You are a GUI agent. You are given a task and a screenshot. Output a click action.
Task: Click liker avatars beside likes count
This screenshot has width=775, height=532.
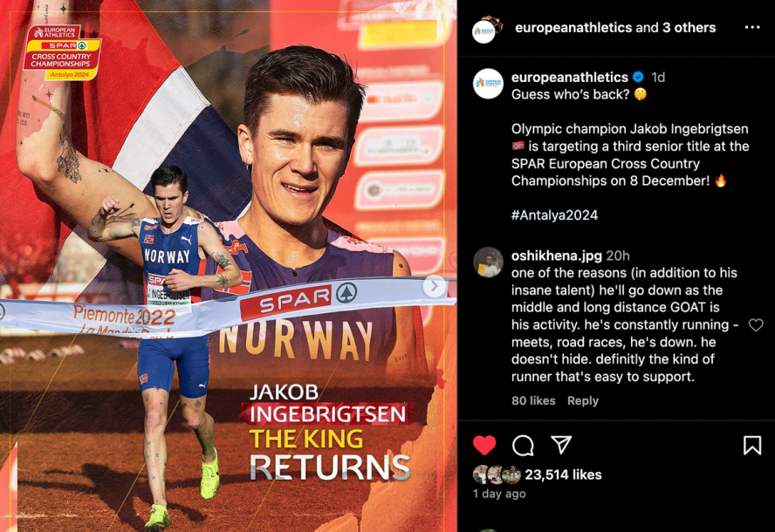497,474
